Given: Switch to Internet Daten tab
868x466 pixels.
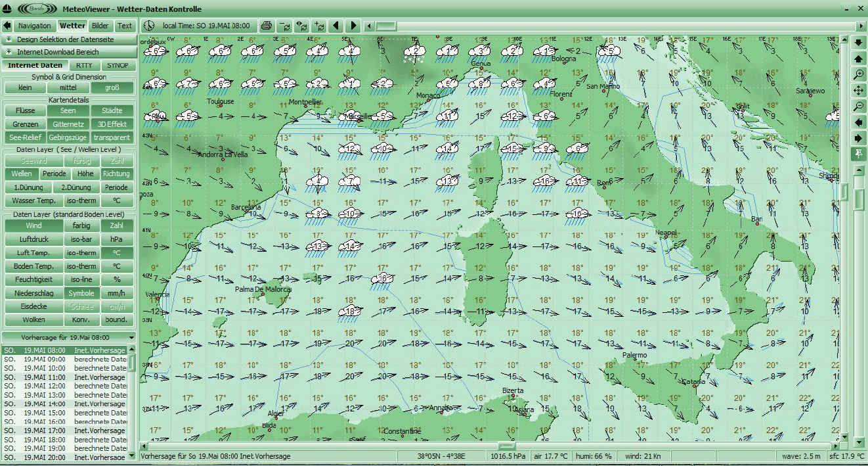Looking at the screenshot, I should (x=35, y=65).
